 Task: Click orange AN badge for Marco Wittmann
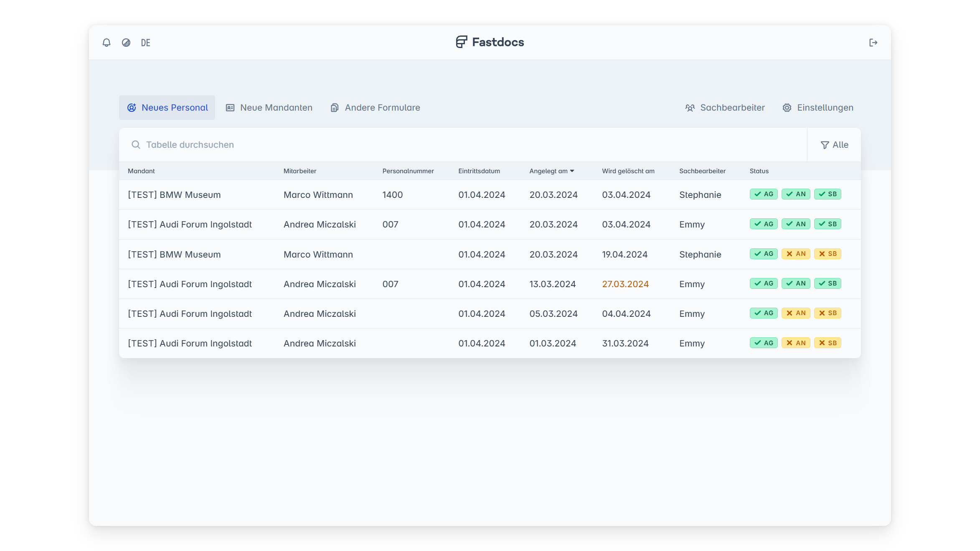796,254
